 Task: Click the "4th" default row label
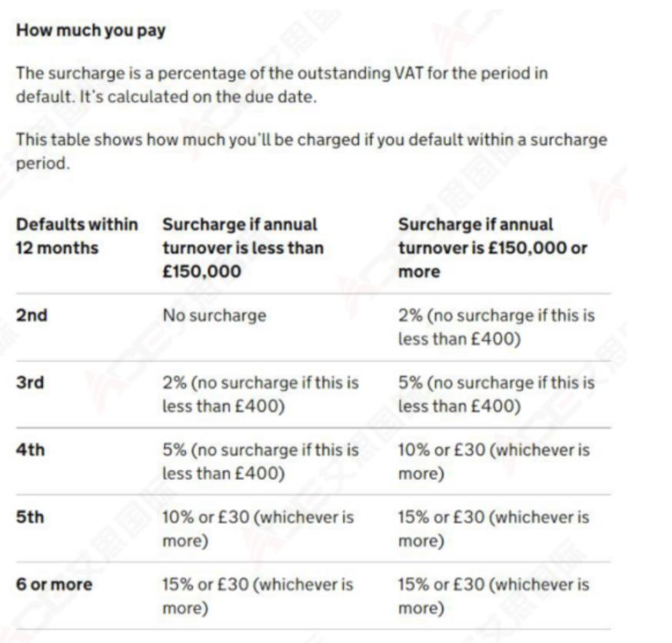click(x=30, y=450)
